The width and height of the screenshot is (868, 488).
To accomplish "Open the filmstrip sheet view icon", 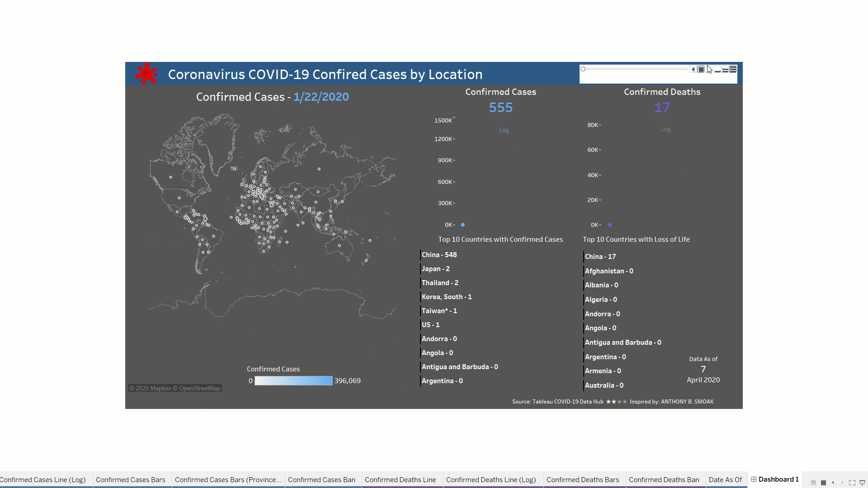I will 814,482.
